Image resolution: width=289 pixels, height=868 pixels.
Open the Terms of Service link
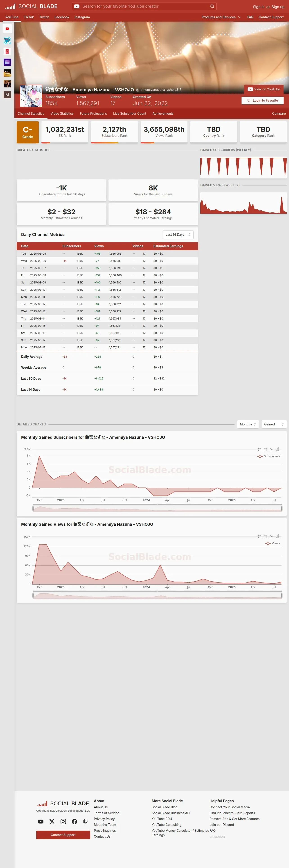tap(106, 813)
